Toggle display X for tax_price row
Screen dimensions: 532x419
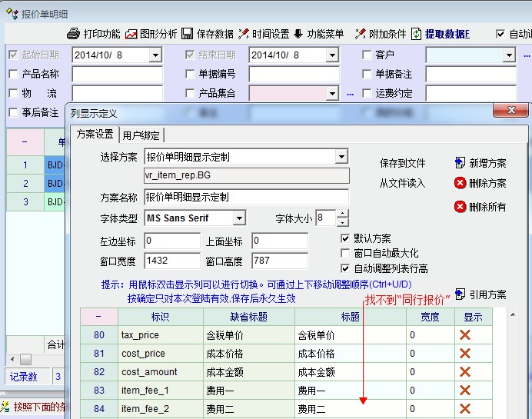[x=464, y=335]
